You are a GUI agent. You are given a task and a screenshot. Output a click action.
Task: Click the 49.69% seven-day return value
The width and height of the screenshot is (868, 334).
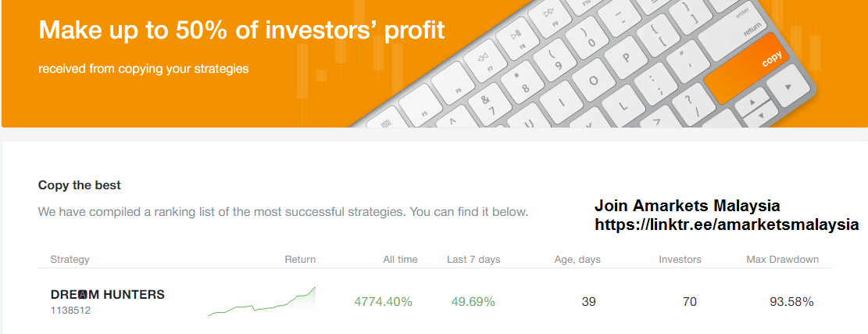(x=473, y=302)
